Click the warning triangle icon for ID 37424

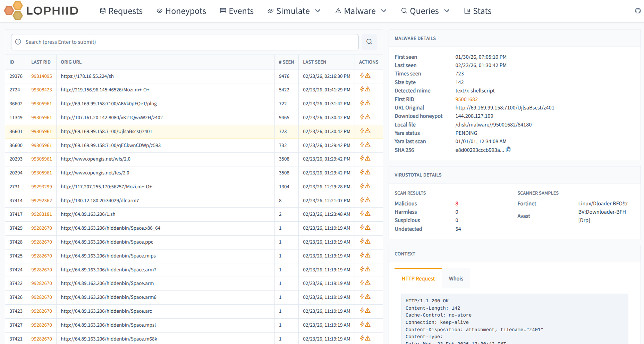coord(368,269)
